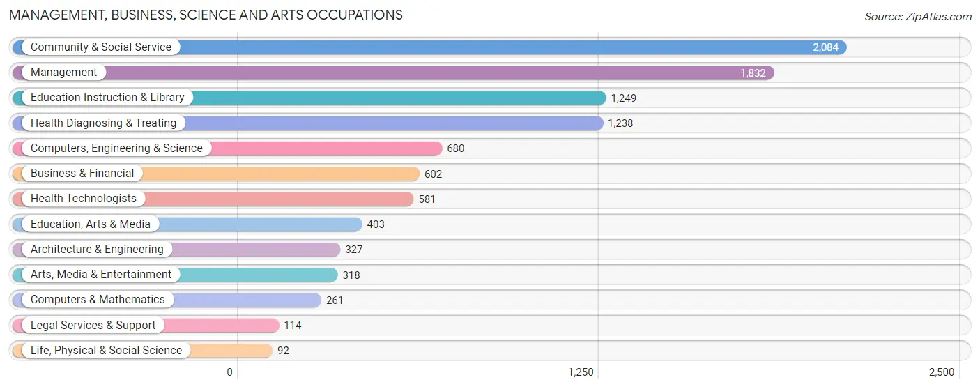Click the Architecture & Engineering label
This screenshot has height=389, width=980.
97,250
